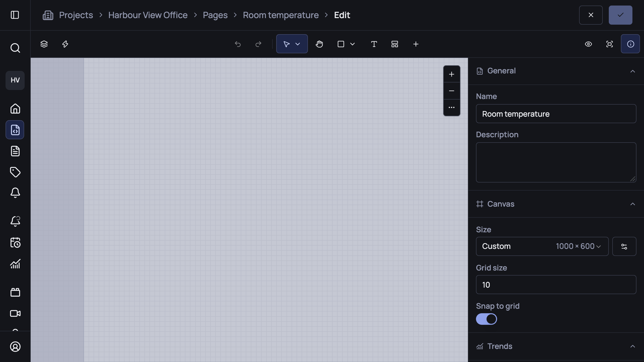Open the HV project avatar
The image size is (644, 362).
click(15, 80)
